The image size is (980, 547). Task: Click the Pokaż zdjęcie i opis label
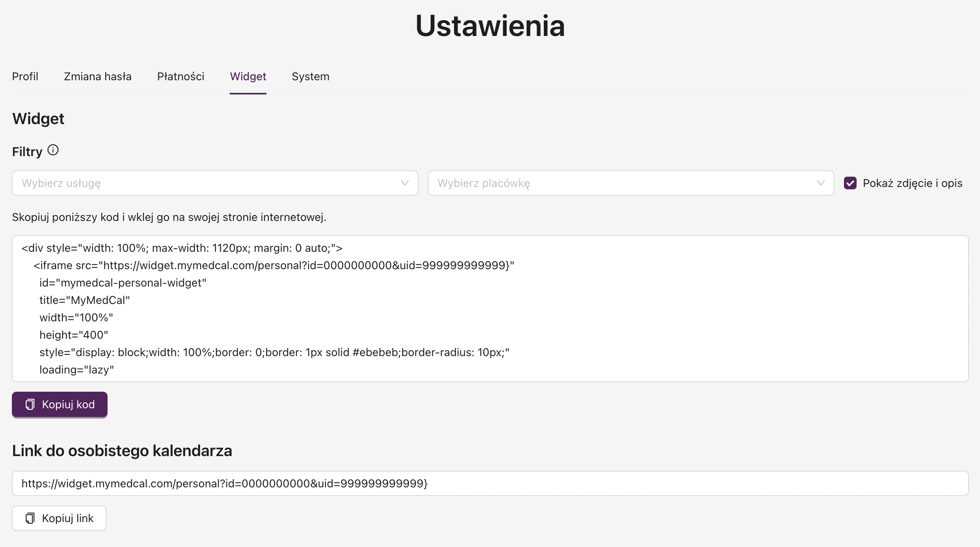(912, 183)
